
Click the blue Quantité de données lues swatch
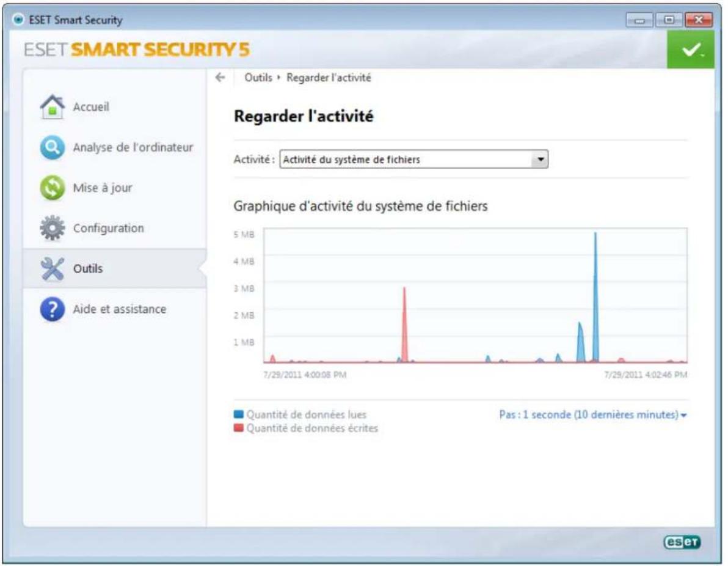239,414
